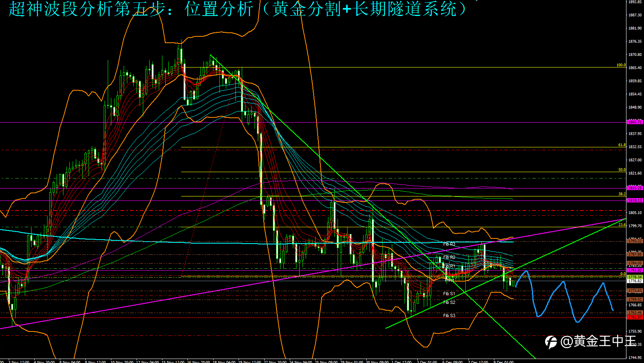
Task: Select the 61.8 Fibonacci level label
Action: [x=622, y=145]
